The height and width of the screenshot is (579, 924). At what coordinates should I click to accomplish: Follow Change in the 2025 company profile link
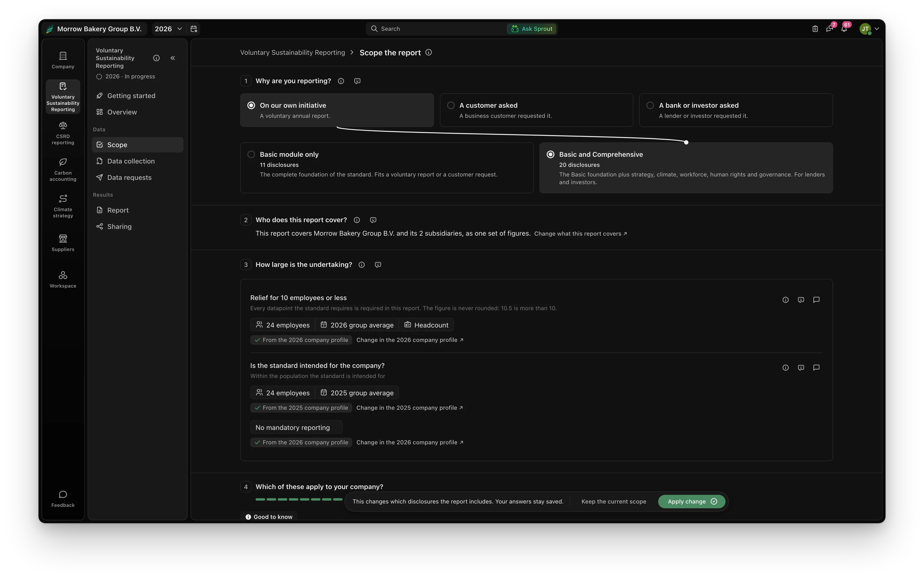[x=409, y=408]
